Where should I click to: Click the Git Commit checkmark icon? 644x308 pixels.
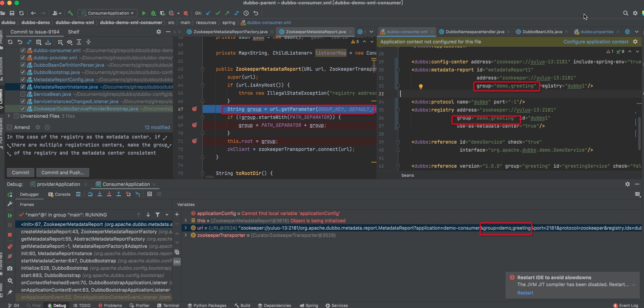coord(218,13)
